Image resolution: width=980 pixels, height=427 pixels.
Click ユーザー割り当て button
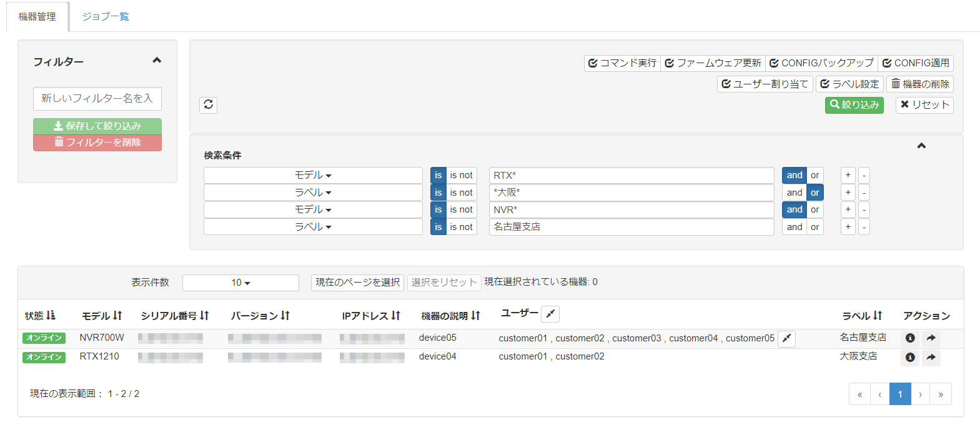pos(765,84)
